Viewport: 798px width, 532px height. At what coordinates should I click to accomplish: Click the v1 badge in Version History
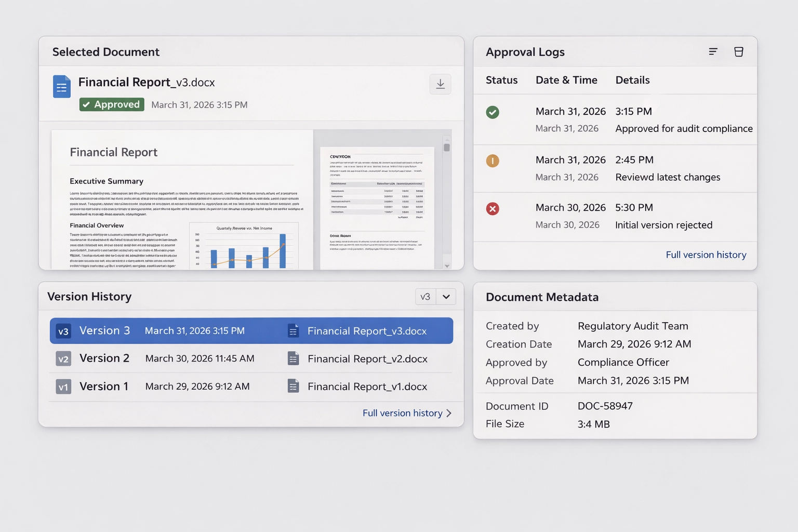click(63, 387)
